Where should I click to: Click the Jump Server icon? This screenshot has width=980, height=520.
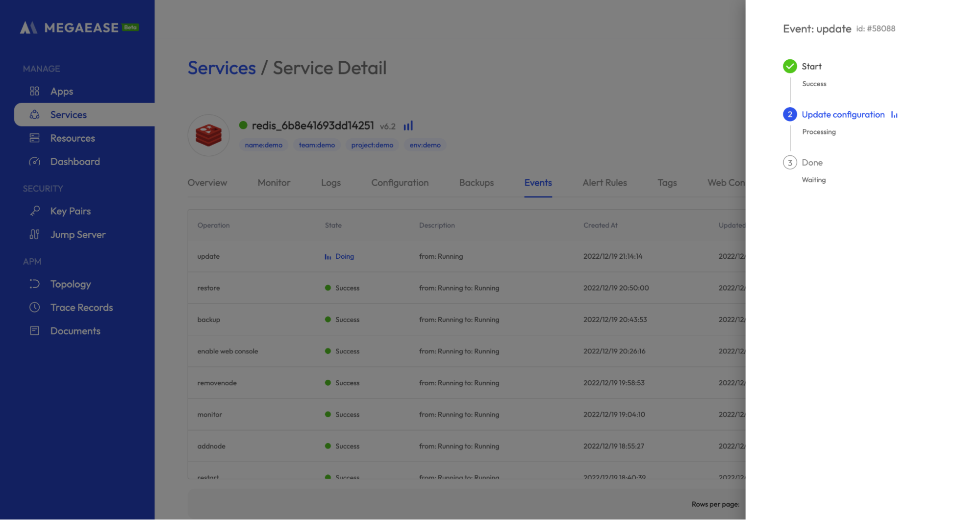(34, 235)
